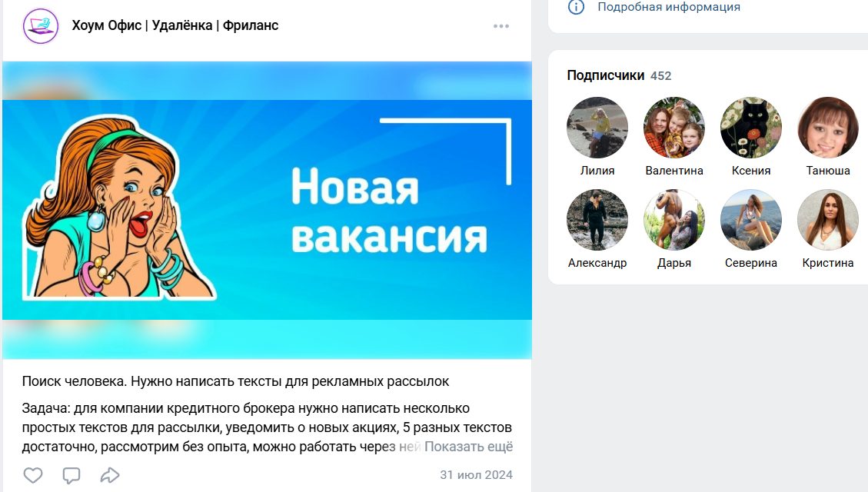Expand the post text with Показать ещё
The image size is (868, 492).
(468, 447)
